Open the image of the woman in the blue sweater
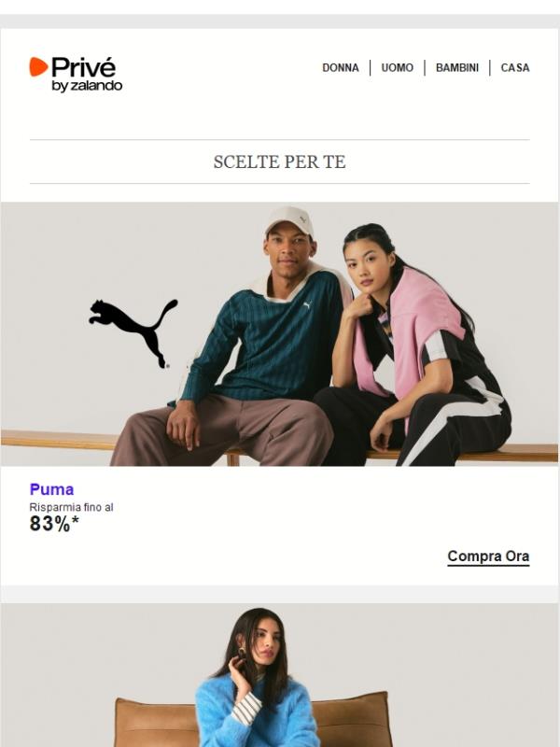This screenshot has width=560, height=747. 279,675
